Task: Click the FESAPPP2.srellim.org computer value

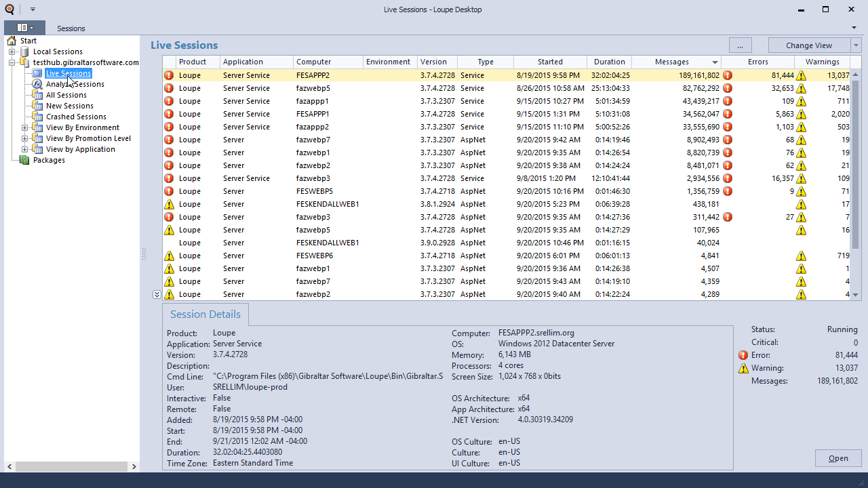Action: coord(536,333)
